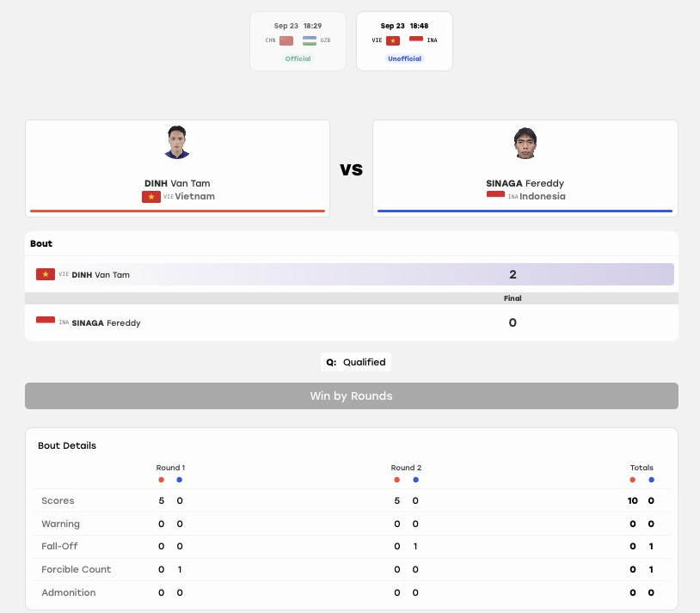Click the Official status badge
700x613 pixels.
(x=298, y=58)
